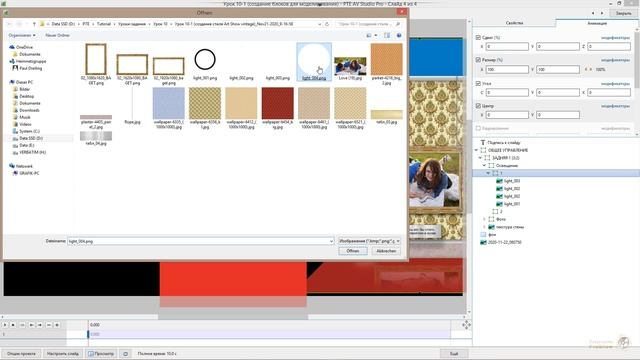Click the Закрыть button
This screenshot has height=360, width=640.
coord(623,13)
